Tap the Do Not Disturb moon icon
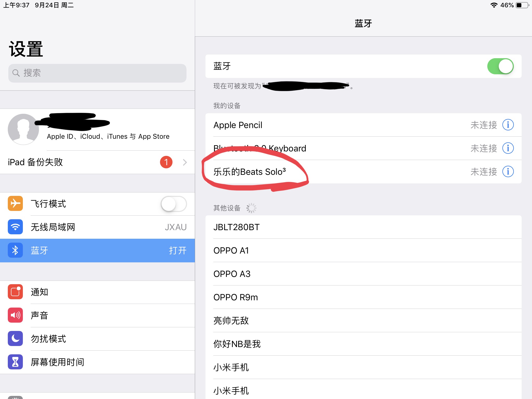The image size is (532, 399). 15,338
